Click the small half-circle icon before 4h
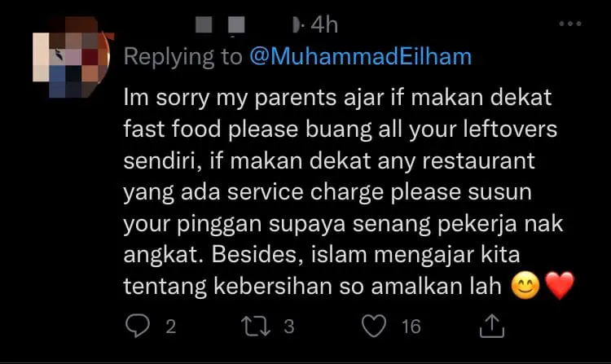Image resolution: width=611 pixels, height=364 pixels. tap(297, 25)
